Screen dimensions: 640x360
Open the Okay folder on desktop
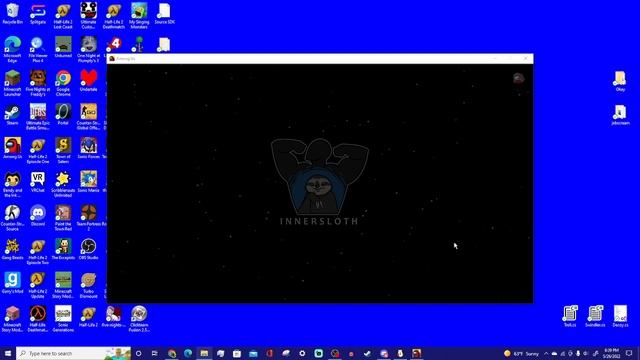pos(620,81)
